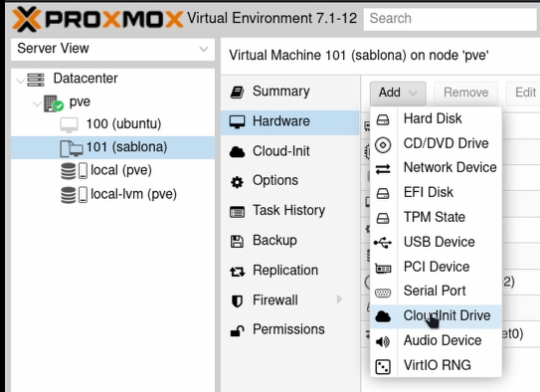
Task: Click the Summary book icon
Action: tap(237, 92)
